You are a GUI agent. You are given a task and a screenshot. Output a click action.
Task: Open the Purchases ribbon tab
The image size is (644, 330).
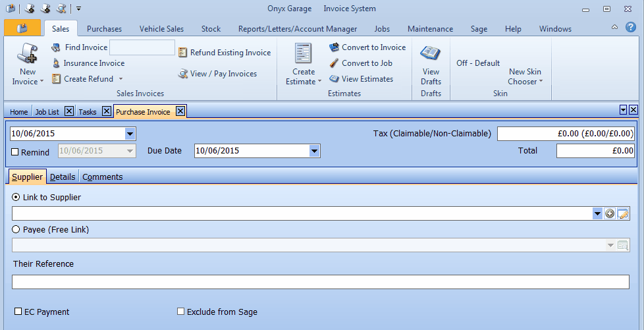(104, 29)
